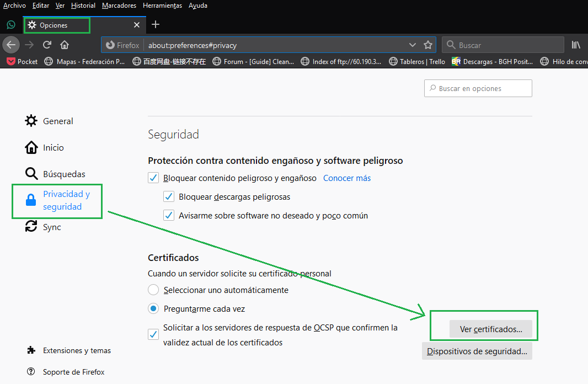
Task: Disable Avisarme sobre software no deseado
Action: [169, 216]
